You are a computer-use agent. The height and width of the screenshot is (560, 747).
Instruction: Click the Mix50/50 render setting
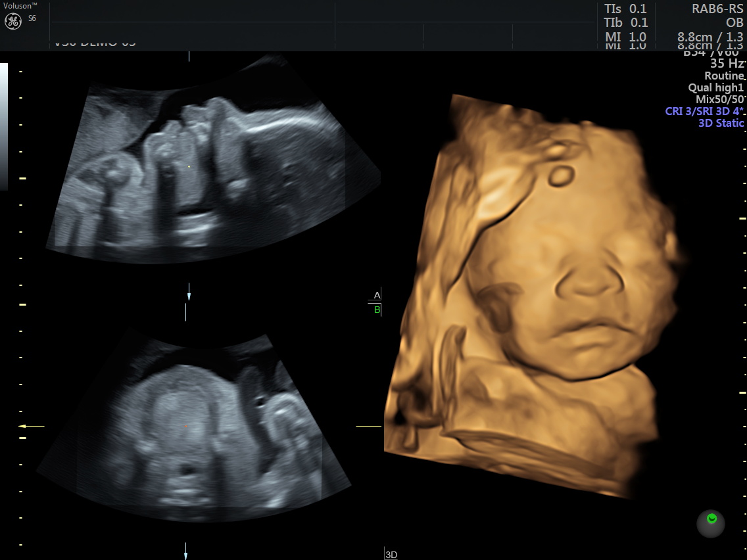[x=719, y=99]
